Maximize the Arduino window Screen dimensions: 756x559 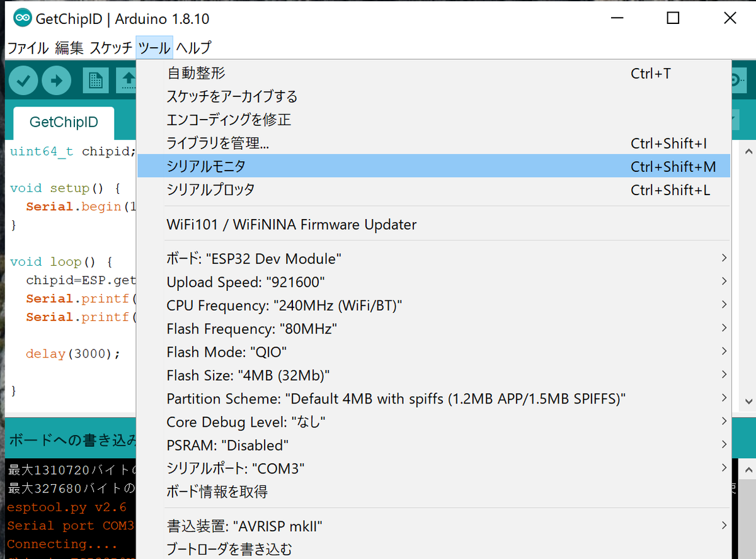[673, 18]
